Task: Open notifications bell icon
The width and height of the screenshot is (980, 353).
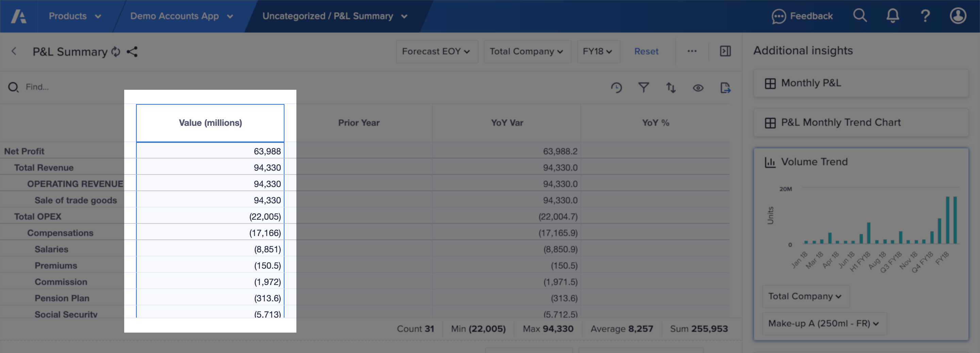Action: point(893,16)
